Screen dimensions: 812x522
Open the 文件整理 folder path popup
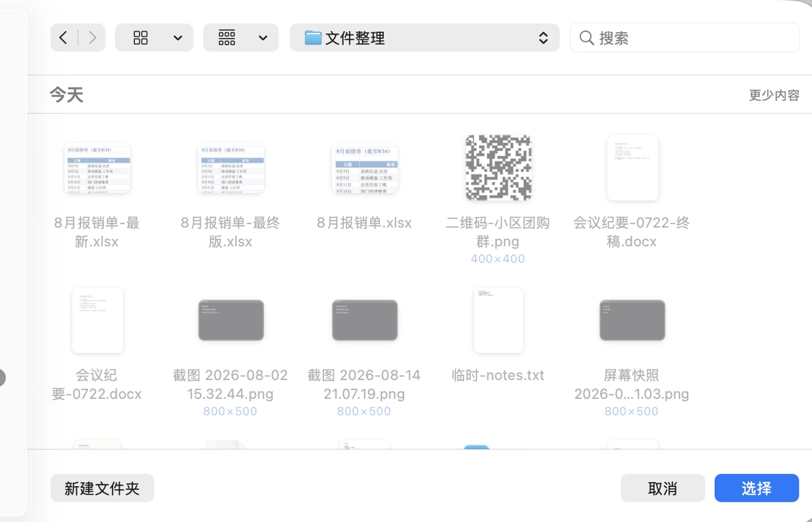tap(424, 38)
